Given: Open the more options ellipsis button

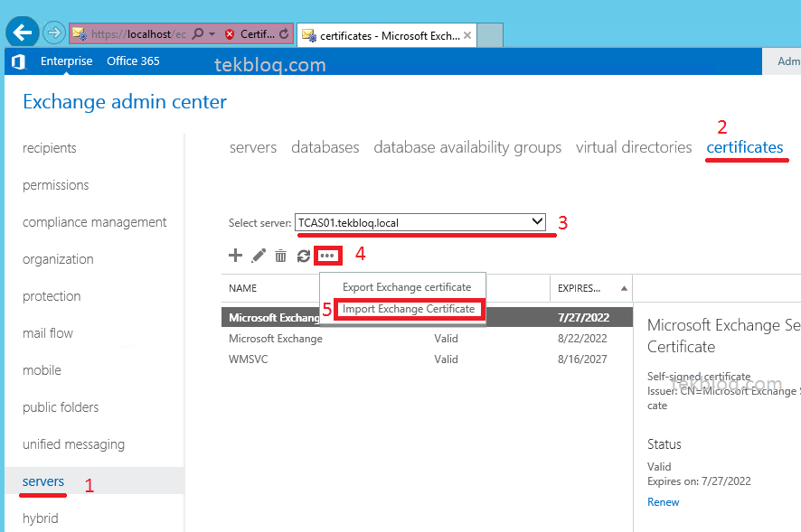Looking at the screenshot, I should pyautogui.click(x=327, y=256).
